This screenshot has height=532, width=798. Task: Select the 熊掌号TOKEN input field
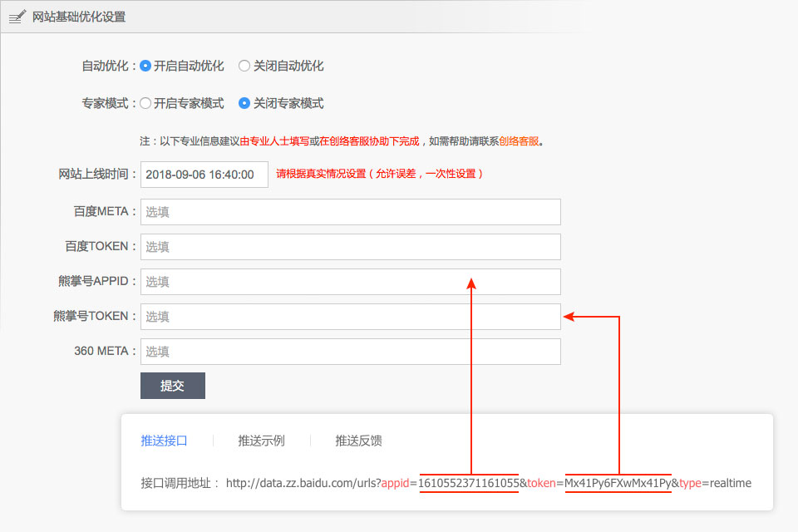click(350, 317)
